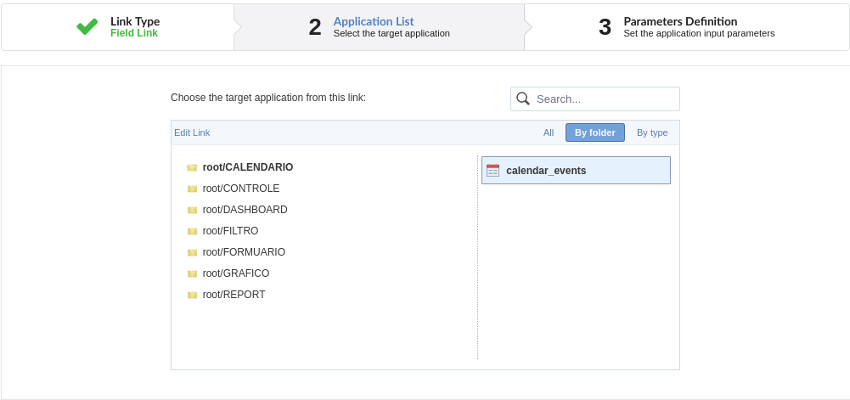Click the root/CONTROLE folder icon
850x400 pixels.
192,189
